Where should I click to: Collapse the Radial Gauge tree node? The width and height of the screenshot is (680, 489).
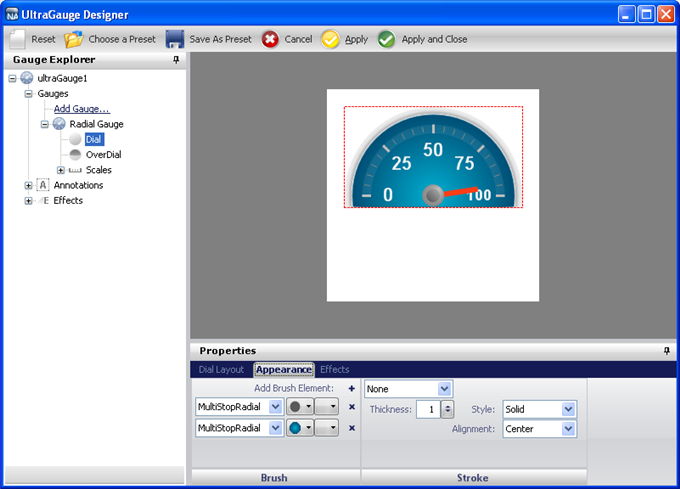(45, 124)
